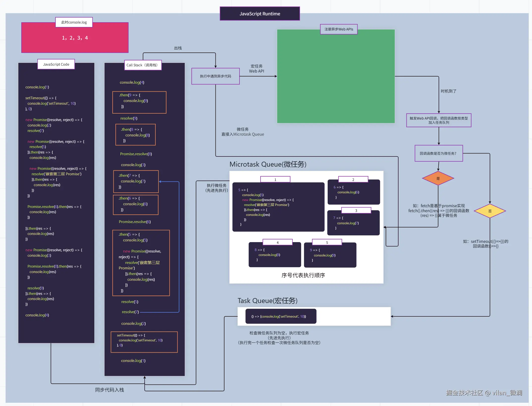This screenshot has width=532, height=406.
Task: Select the orange 是 diamond shape
Action: 438,178
